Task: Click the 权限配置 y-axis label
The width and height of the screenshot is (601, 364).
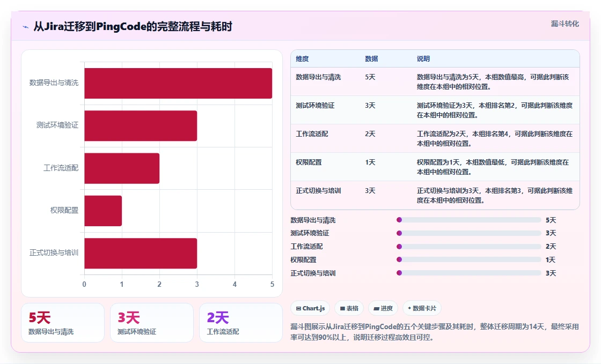Action: coord(64,210)
